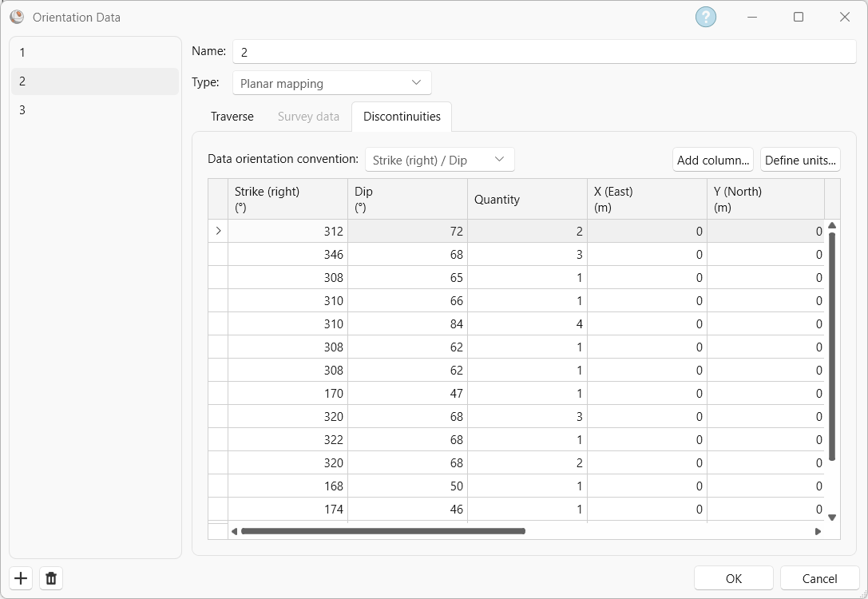Select the Discontinuities tab
868x599 pixels.
pos(402,117)
